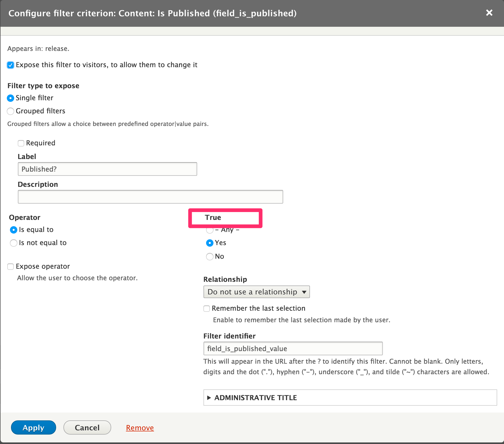Close the filter criterion dialog
Viewport: 504px width, 444px height.
point(489,13)
